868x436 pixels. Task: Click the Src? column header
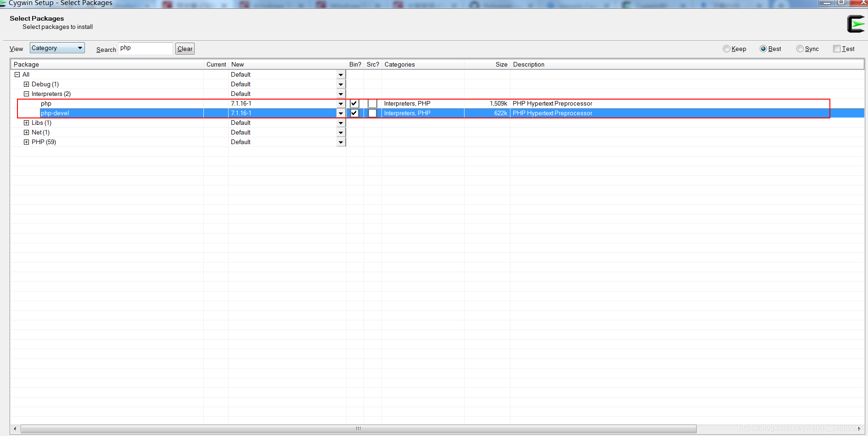point(373,64)
